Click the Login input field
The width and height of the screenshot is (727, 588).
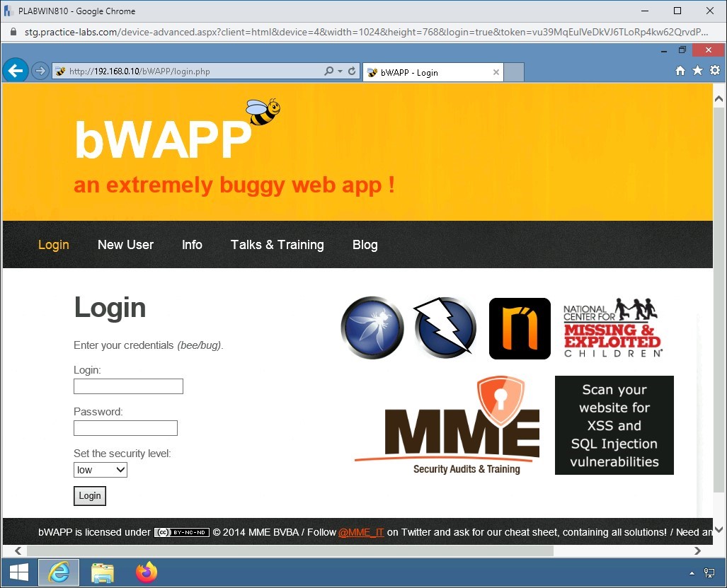point(128,386)
